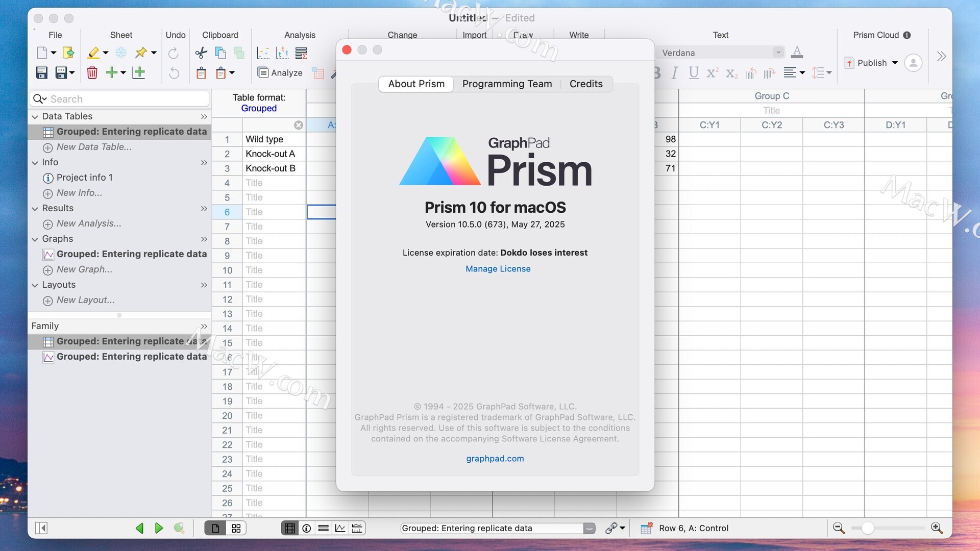This screenshot has height=551, width=980.
Task: Collapse the Graphs section chevron
Action: 35,239
